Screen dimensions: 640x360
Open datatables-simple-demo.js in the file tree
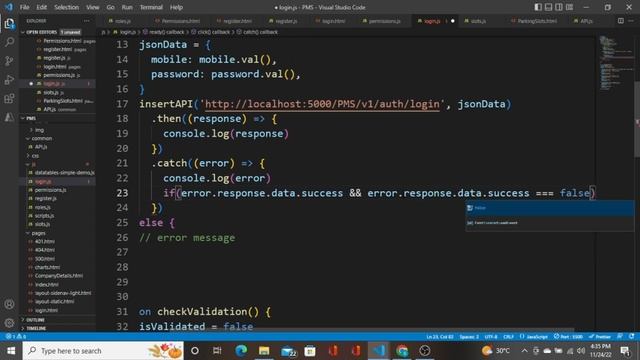pos(64,173)
